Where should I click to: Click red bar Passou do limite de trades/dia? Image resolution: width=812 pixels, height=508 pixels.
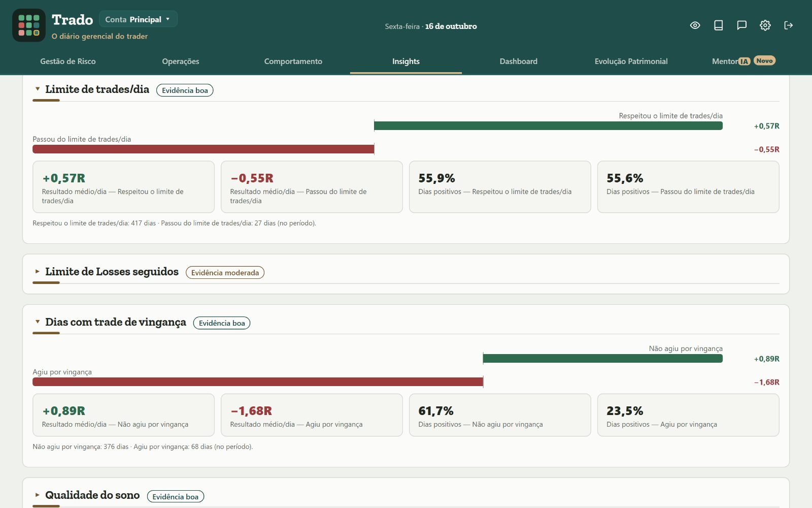click(x=204, y=149)
